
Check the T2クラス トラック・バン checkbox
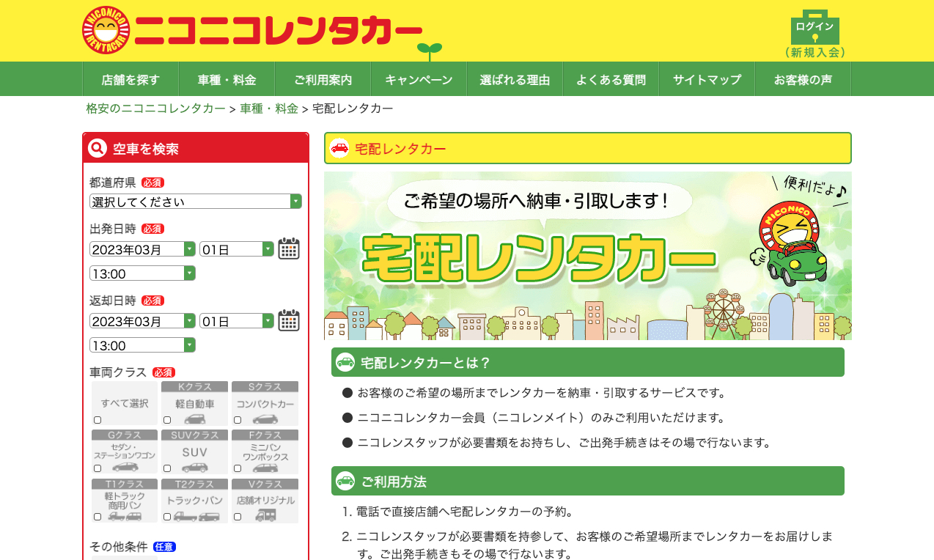[167, 517]
